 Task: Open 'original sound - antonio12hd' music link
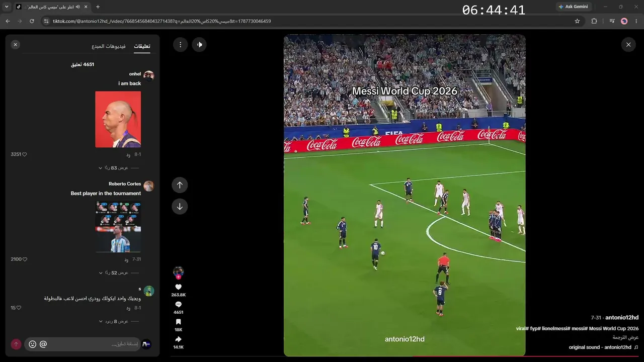pyautogui.click(x=600, y=347)
